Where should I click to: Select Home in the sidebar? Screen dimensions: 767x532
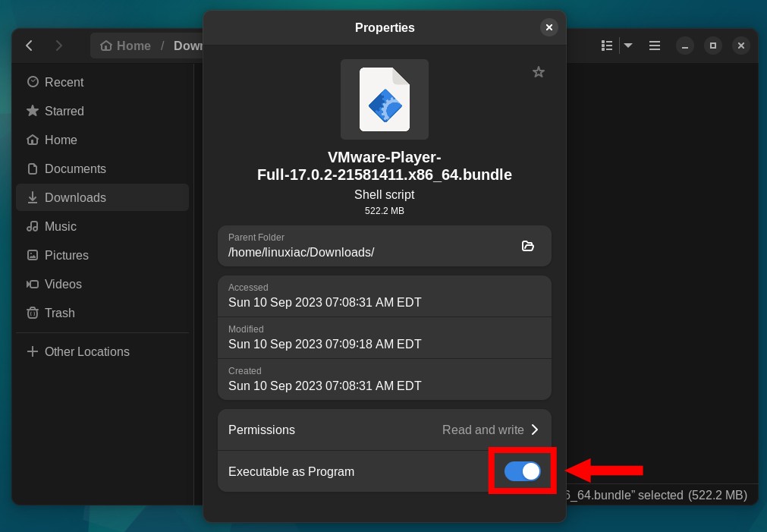tap(102, 140)
